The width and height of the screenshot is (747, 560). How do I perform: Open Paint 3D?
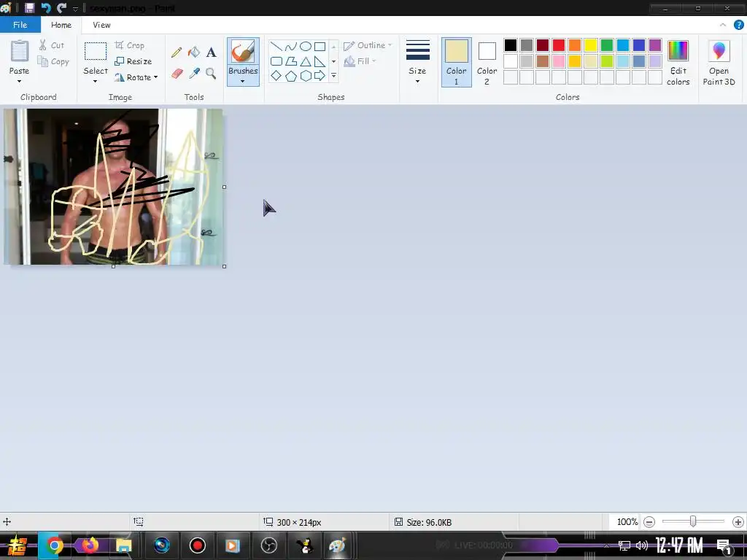point(719,63)
